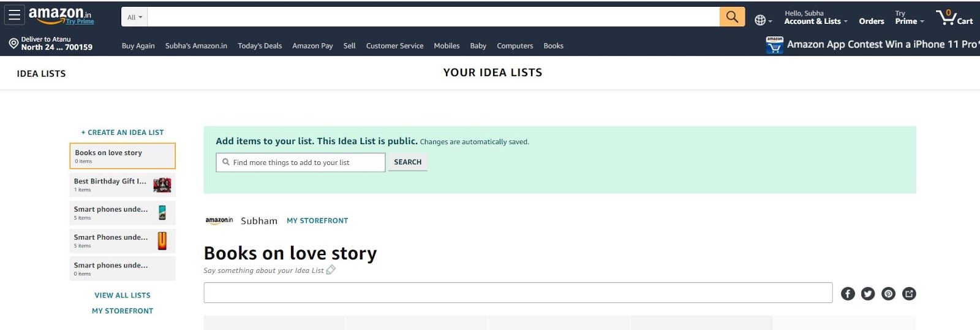The width and height of the screenshot is (980, 330).
Task: Click the Amazon App Contest banner
Action: 872,44
